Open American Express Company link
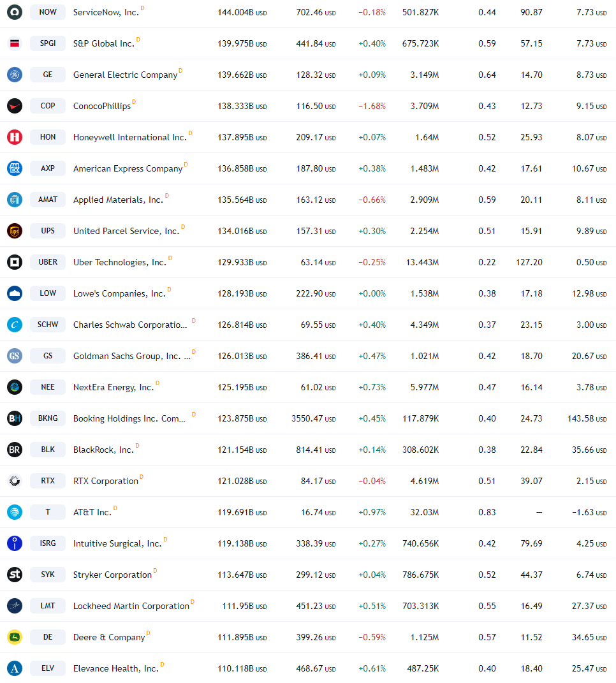 [x=128, y=168]
